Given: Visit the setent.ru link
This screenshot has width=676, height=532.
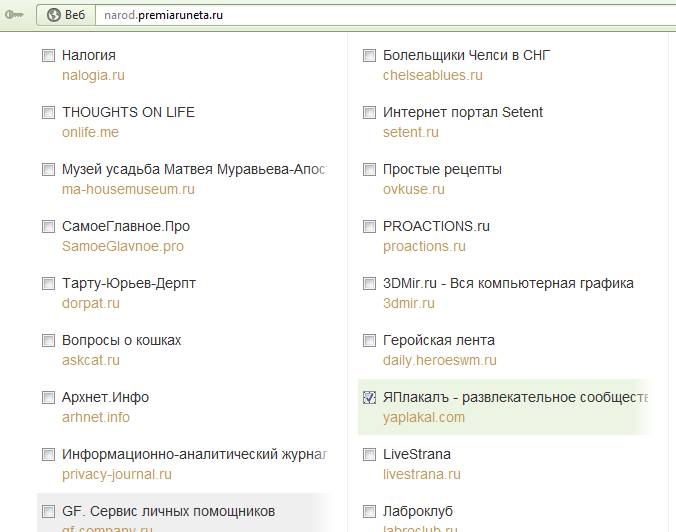Looking at the screenshot, I should (411, 132).
